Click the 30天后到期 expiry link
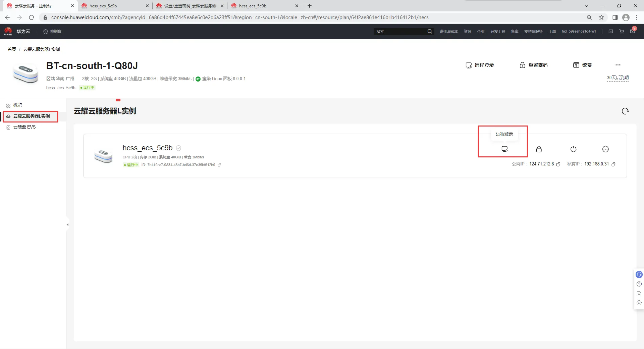 point(618,78)
